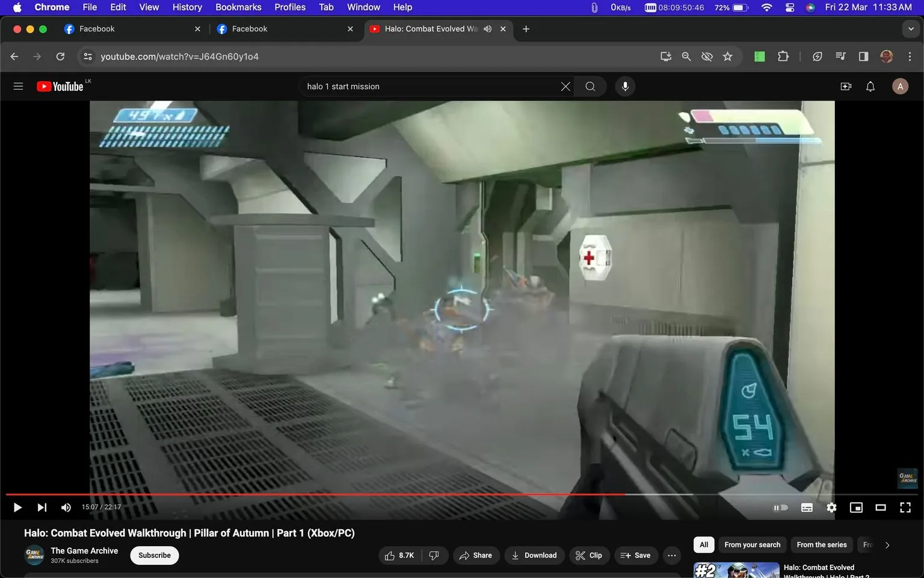Switch to the first Facebook tab
This screenshot has height=578, width=924.
tap(120, 28)
